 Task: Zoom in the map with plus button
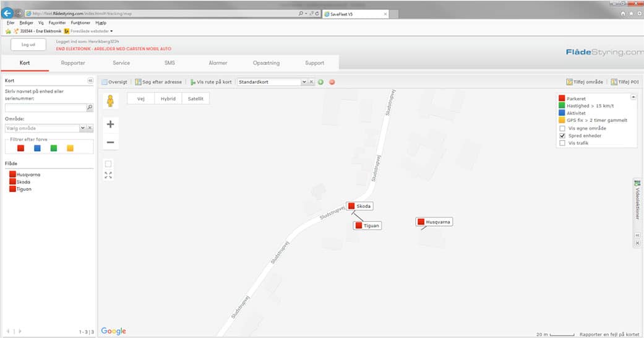(110, 124)
